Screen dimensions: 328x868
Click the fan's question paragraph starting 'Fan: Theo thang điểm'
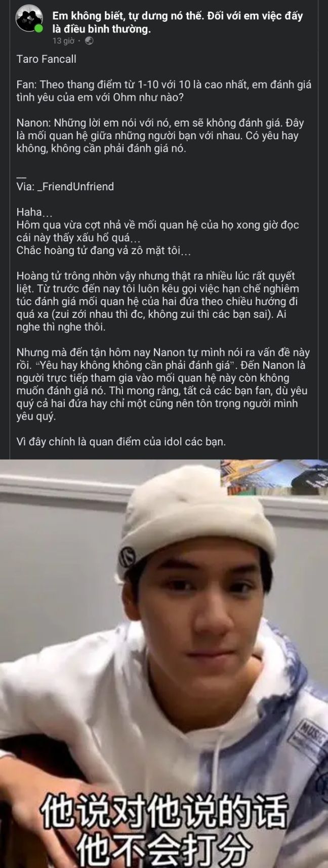point(164,91)
